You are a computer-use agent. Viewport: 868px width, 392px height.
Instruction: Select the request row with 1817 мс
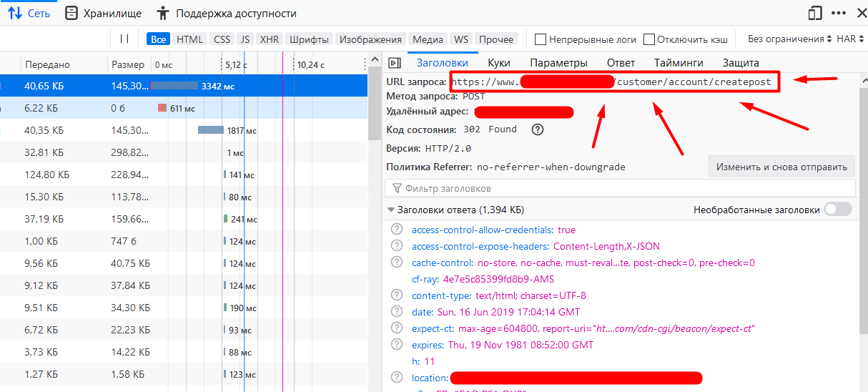(184, 130)
